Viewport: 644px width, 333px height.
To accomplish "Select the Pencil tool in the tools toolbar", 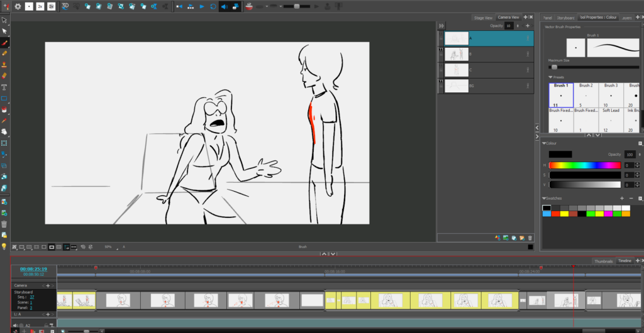I will point(4,53).
